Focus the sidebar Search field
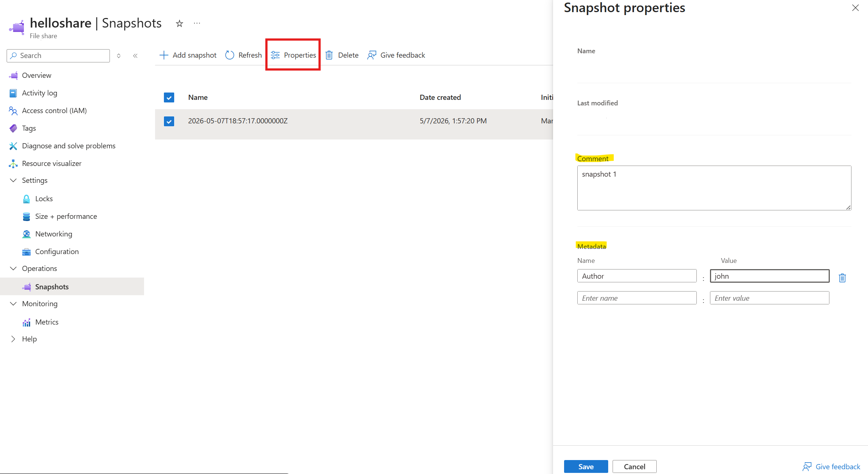 58,55
